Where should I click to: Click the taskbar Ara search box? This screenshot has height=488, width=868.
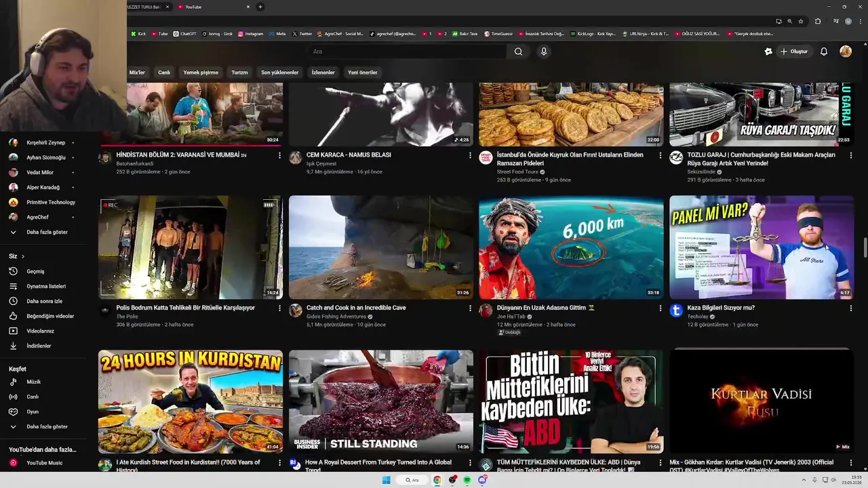coord(412,480)
